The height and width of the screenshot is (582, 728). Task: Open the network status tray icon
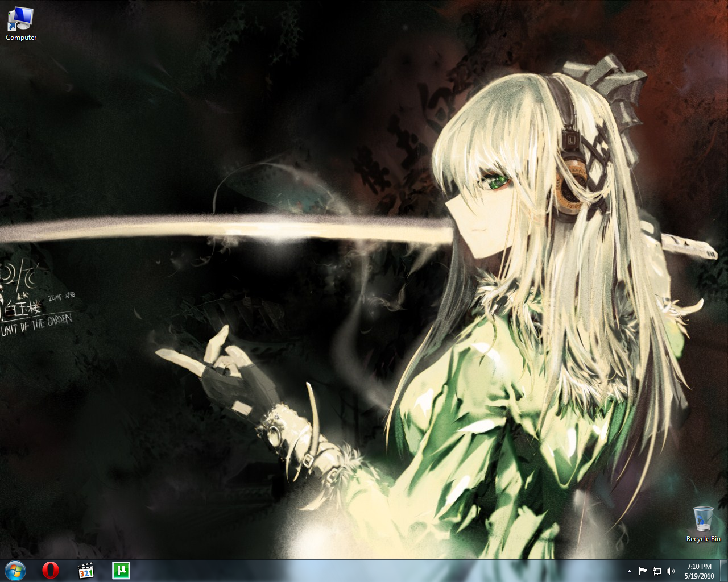[x=657, y=571]
